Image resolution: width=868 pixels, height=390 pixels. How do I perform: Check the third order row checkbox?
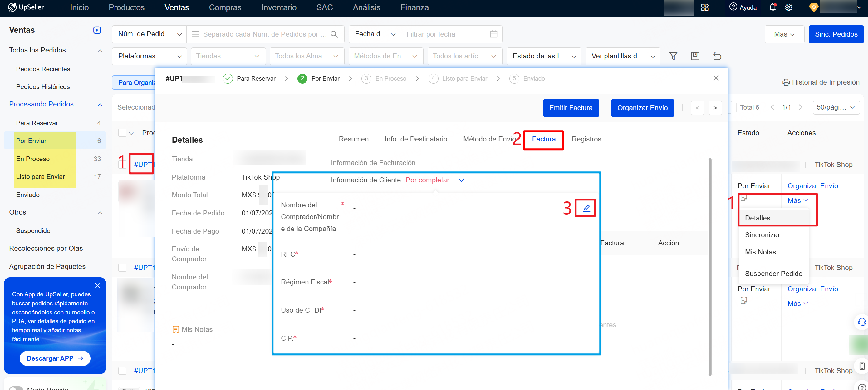[x=122, y=370]
